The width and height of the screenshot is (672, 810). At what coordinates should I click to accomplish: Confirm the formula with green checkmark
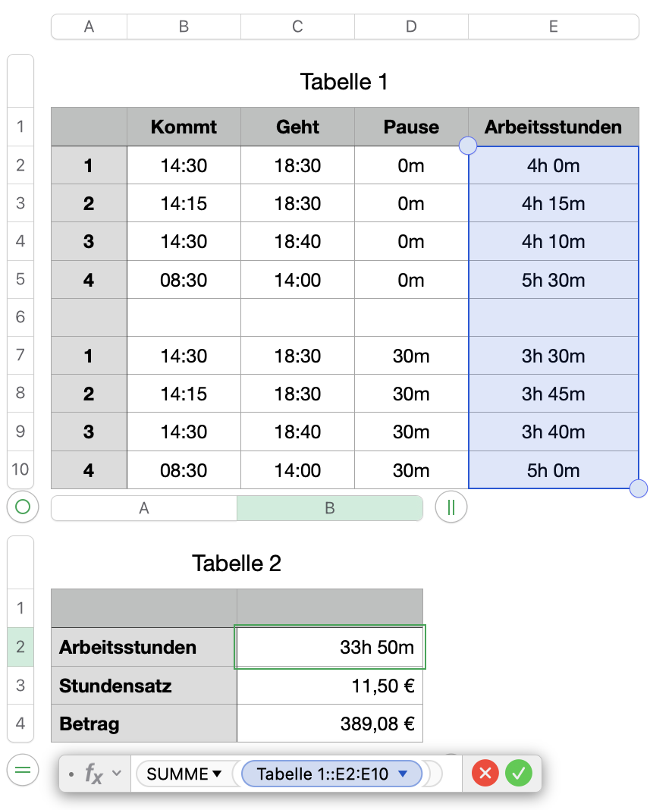pos(519,774)
